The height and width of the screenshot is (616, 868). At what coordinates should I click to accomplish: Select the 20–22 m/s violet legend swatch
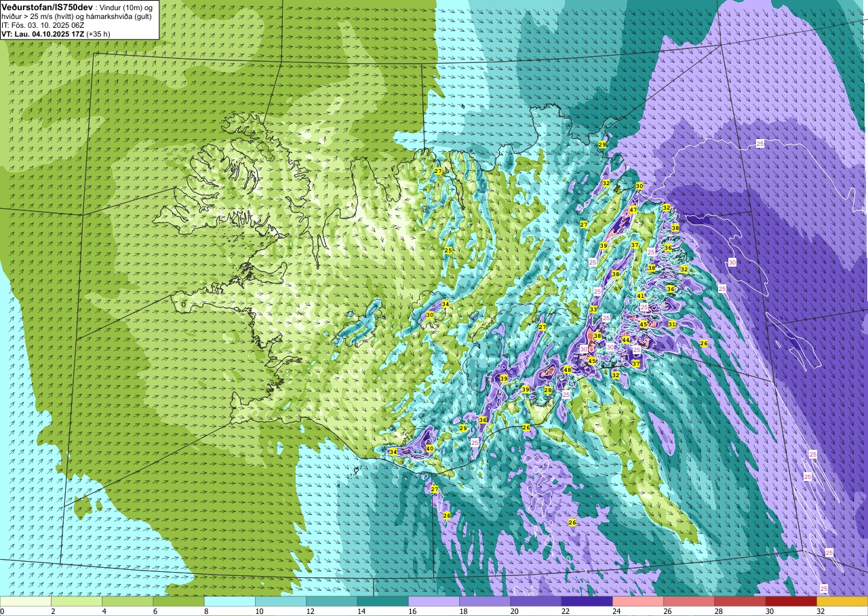(x=536, y=601)
